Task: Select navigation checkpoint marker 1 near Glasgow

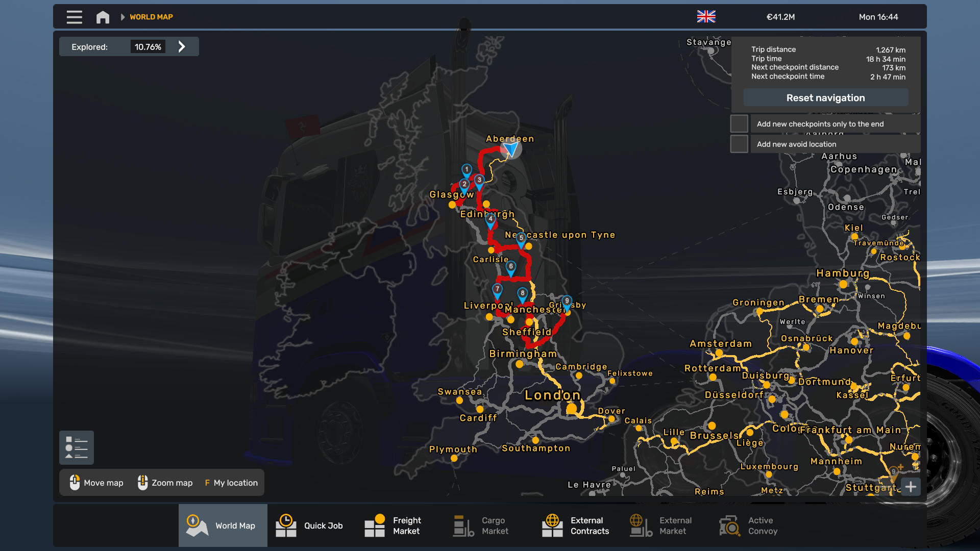Action: click(x=467, y=170)
